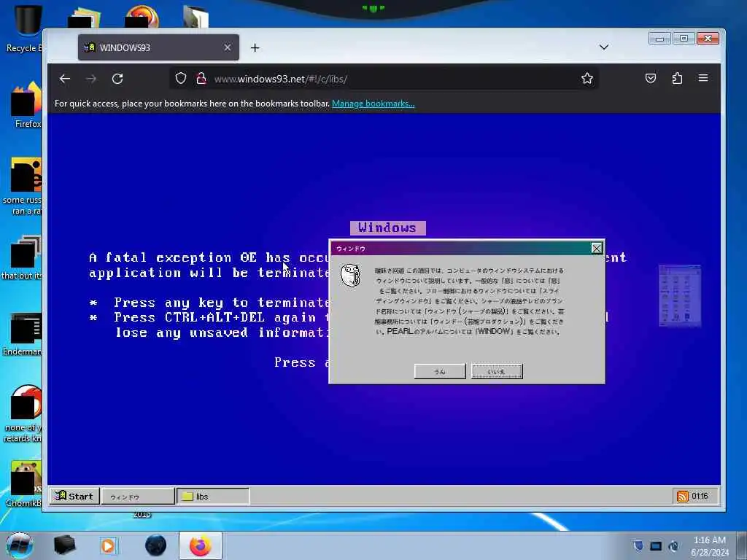This screenshot has height=560, width=747.
Task: Open the 1:16 AM system clock
Action: tap(710, 546)
